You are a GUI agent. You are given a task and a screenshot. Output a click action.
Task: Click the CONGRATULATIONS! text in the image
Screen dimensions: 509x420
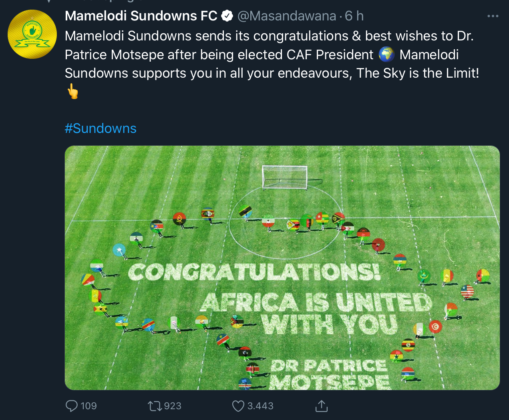point(254,272)
